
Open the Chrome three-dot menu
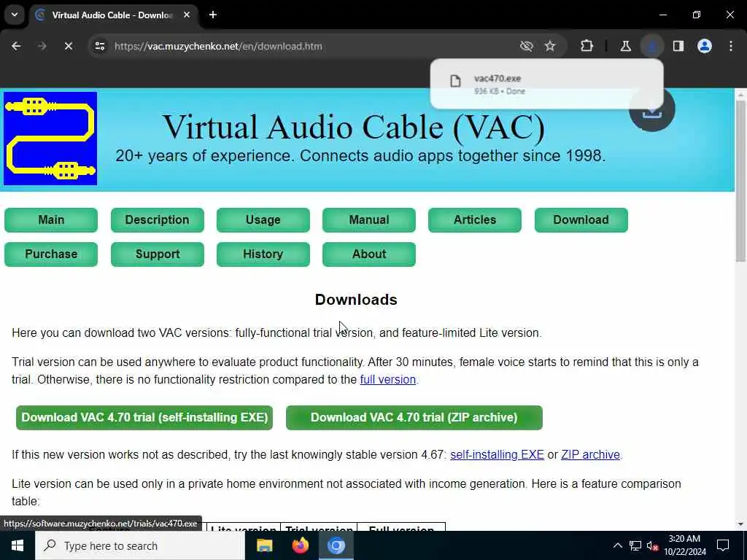pyautogui.click(x=731, y=46)
